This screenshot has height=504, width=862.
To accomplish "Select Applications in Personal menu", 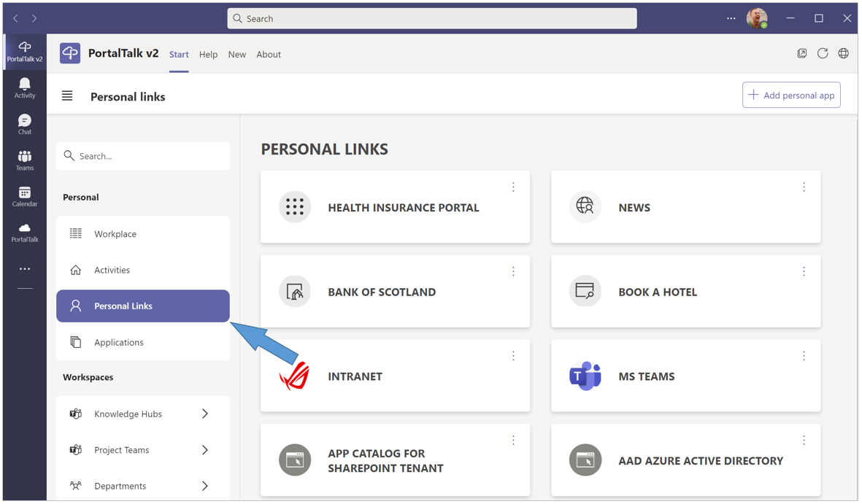I will pyautogui.click(x=143, y=342).
